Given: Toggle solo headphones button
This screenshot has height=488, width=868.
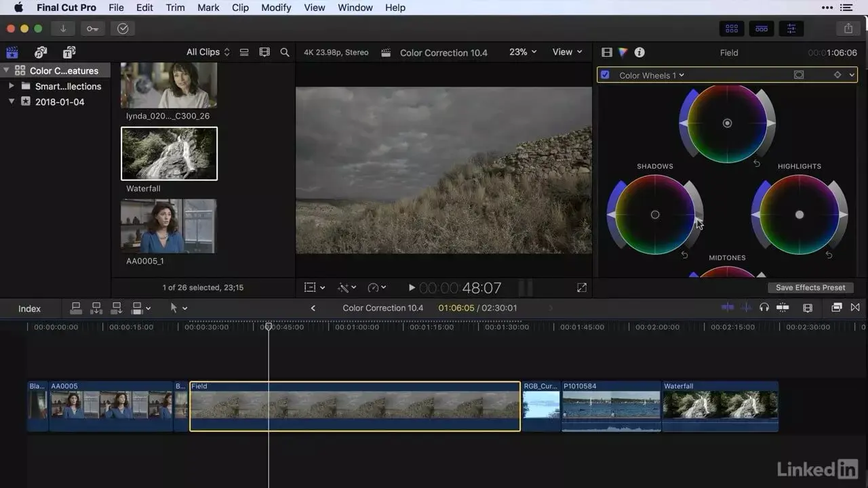Looking at the screenshot, I should pyautogui.click(x=764, y=308).
